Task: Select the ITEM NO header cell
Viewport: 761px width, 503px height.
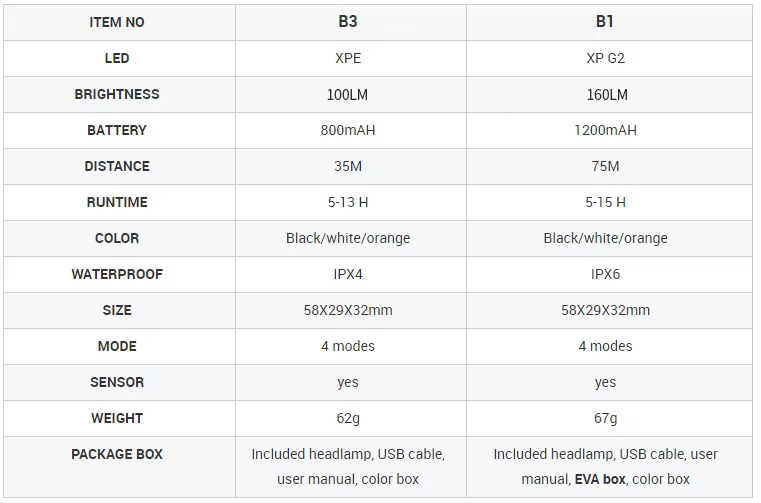Action: point(117,22)
